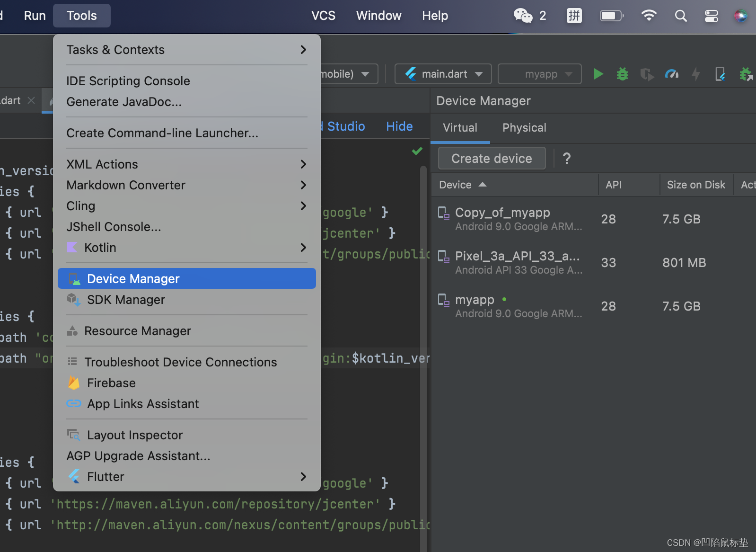
Task: Select Device Manager in Tools menu
Action: (187, 278)
